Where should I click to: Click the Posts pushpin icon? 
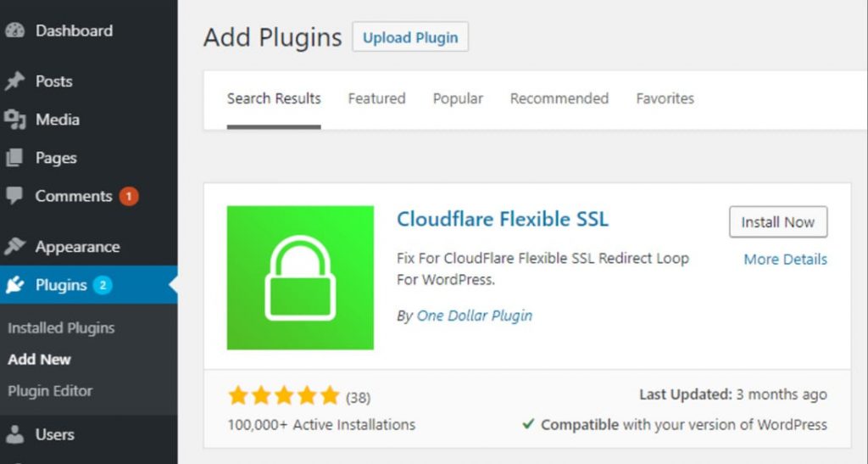click(x=14, y=81)
